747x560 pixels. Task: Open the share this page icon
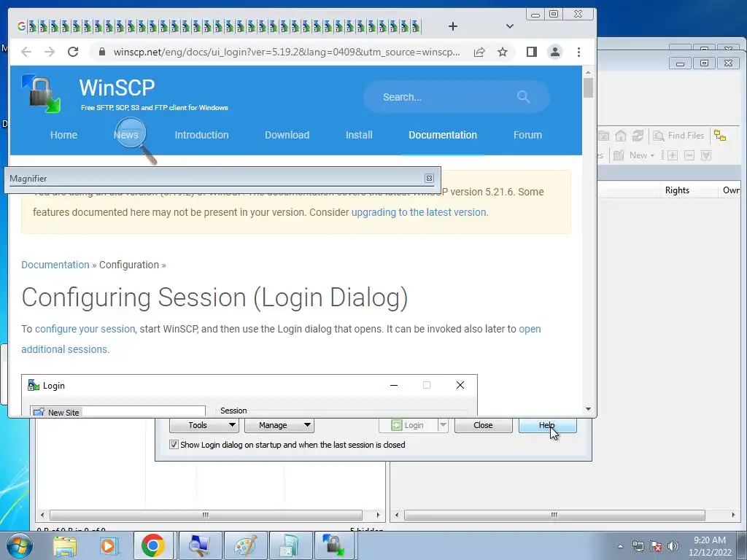pyautogui.click(x=479, y=52)
